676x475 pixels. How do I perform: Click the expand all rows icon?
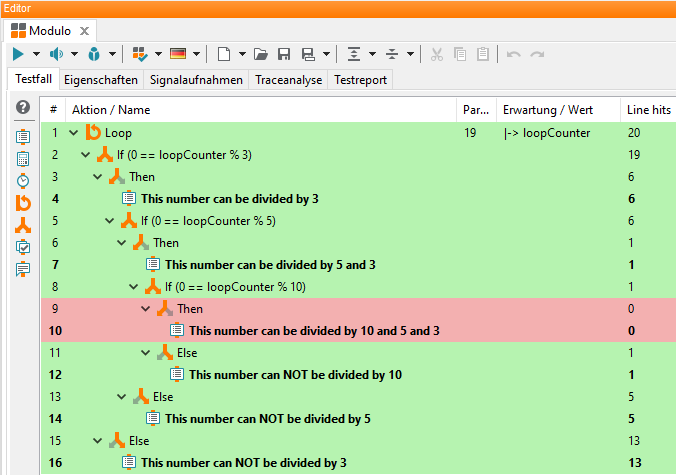(354, 54)
